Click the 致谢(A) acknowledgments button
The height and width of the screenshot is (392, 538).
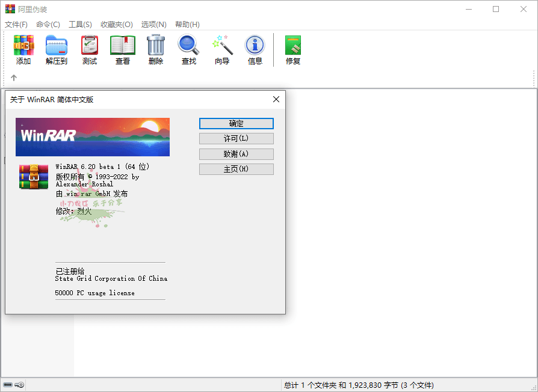pos(236,154)
